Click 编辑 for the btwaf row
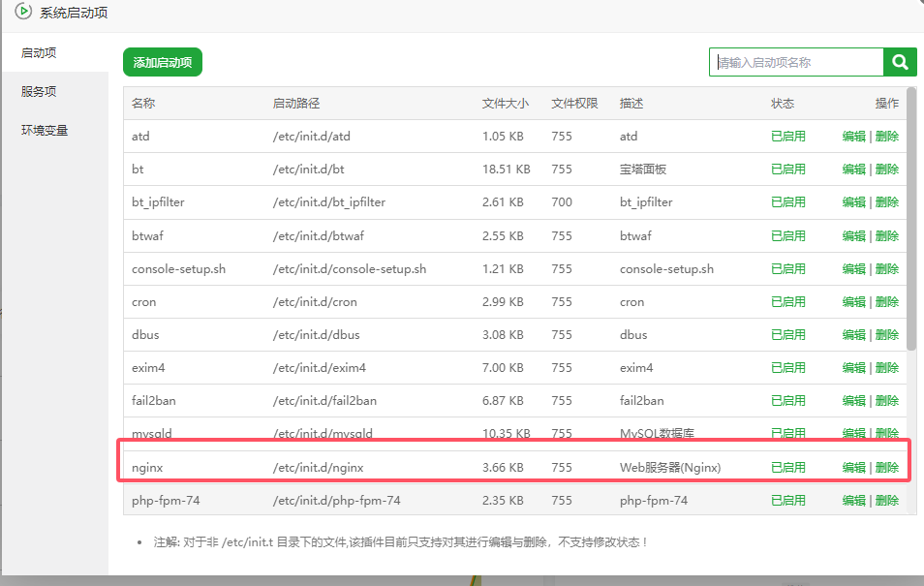The image size is (924, 586). [x=853, y=235]
